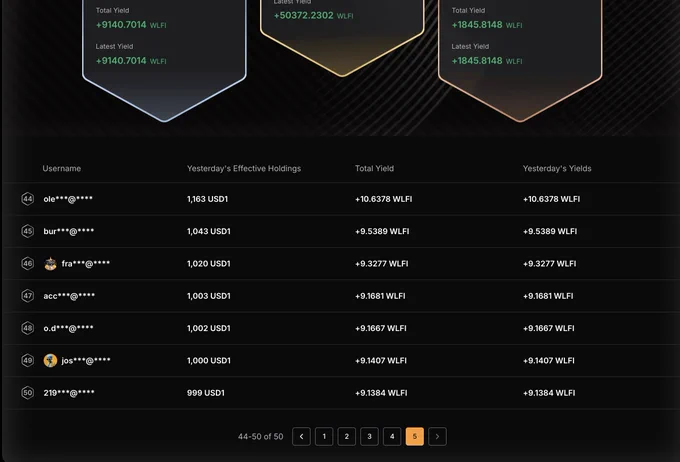
Task: Open page 2 of the leaderboard
Action: [x=347, y=436]
